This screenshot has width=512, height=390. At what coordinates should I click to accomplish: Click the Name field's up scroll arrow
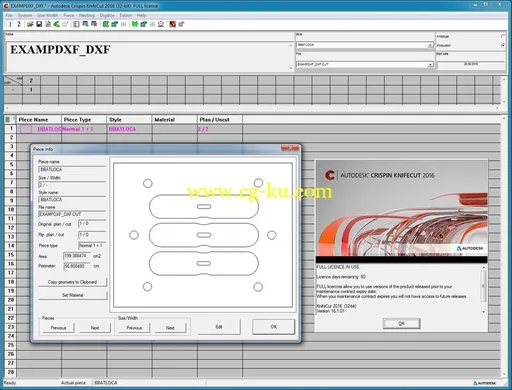coord(291,45)
